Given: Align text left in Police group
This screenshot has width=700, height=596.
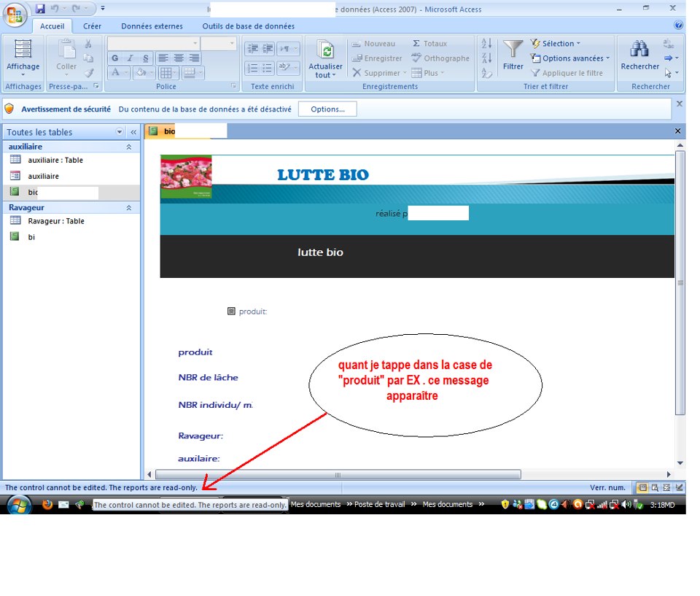Looking at the screenshot, I should (x=163, y=58).
